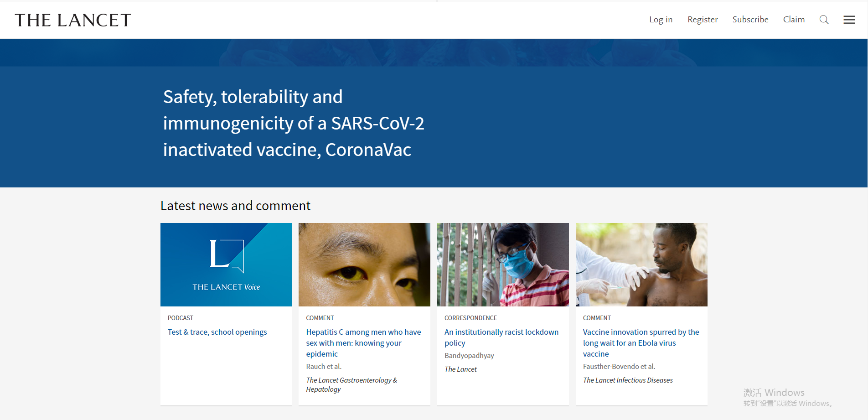
Task: Open the CoronaVac vaccine headline
Action: click(293, 123)
